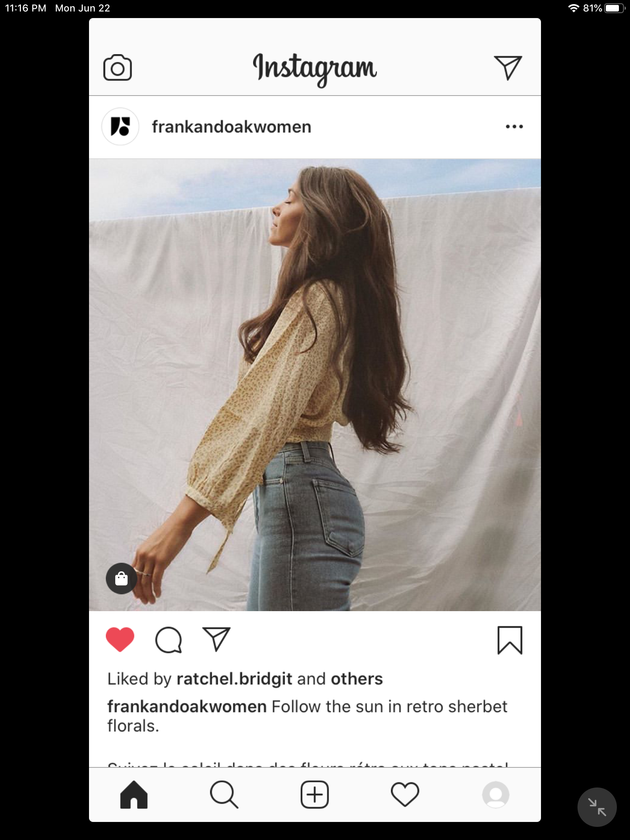Image resolution: width=630 pixels, height=840 pixels.
Task: Go to the Home tab
Action: point(134,794)
